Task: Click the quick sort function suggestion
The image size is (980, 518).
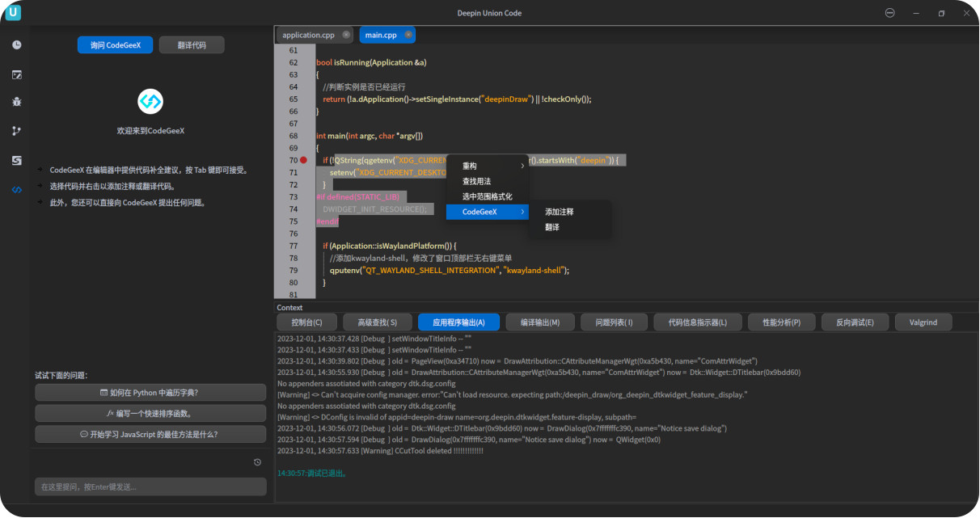Action: 150,413
